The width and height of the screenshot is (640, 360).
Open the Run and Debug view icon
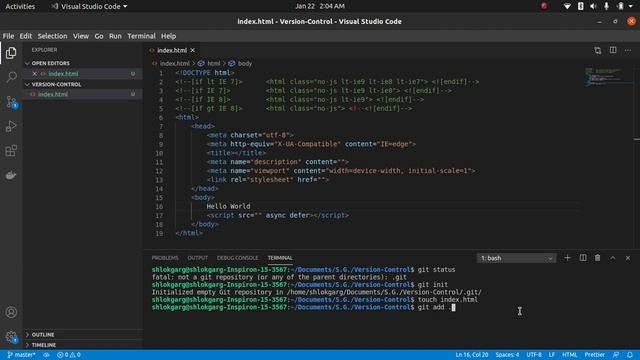pyautogui.click(x=11, y=126)
